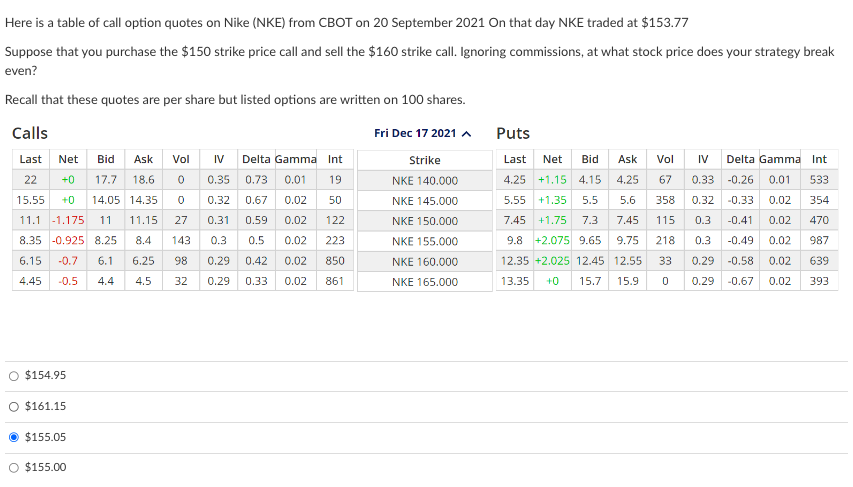
Task: Click the NKE 140.000 strike row
Action: tap(425, 181)
